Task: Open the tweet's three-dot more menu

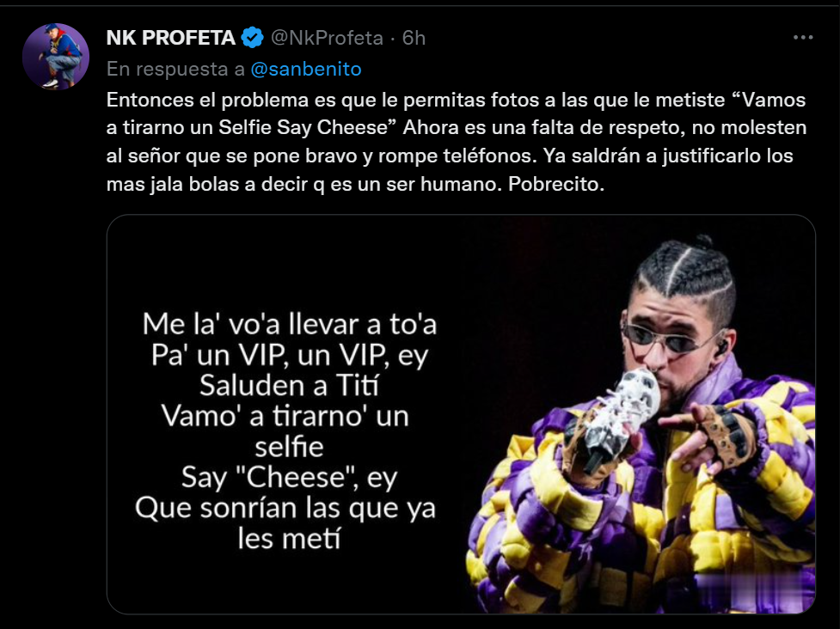Action: [x=802, y=38]
